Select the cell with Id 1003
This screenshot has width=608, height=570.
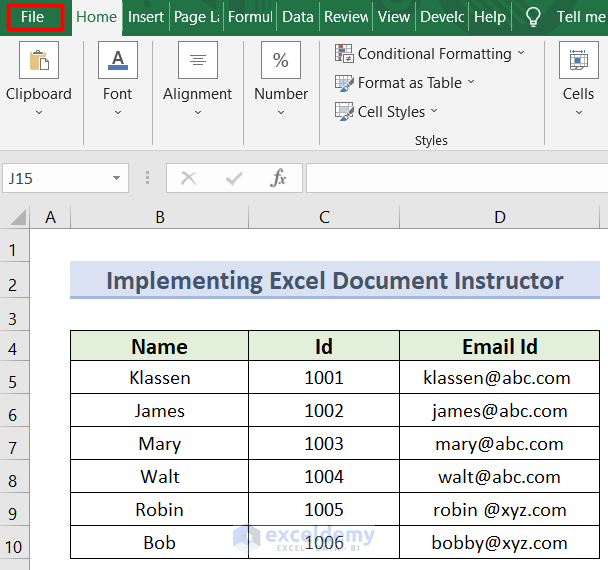point(324,443)
